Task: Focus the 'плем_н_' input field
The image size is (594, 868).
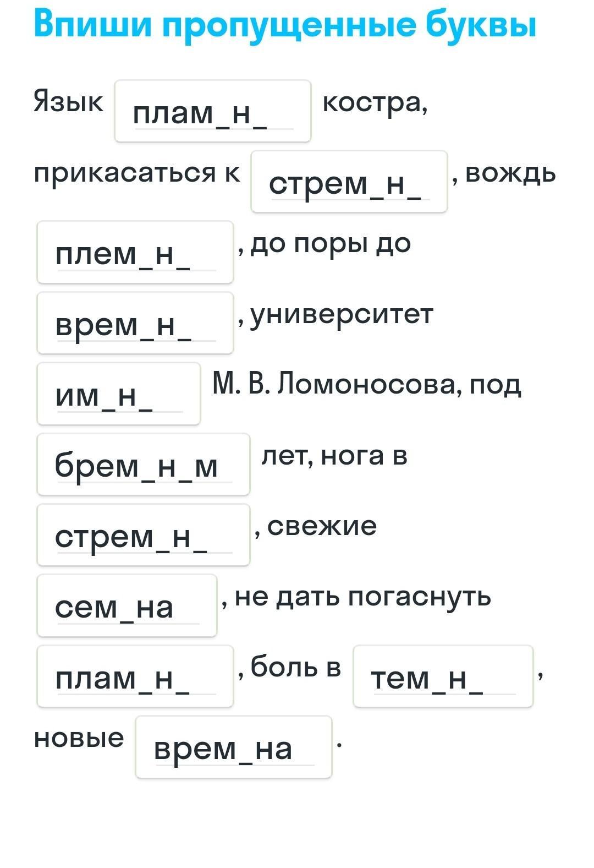Action: (x=135, y=253)
